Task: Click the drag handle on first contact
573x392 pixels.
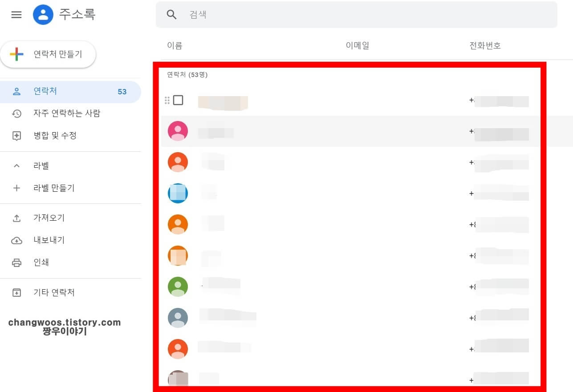Action: click(x=167, y=100)
